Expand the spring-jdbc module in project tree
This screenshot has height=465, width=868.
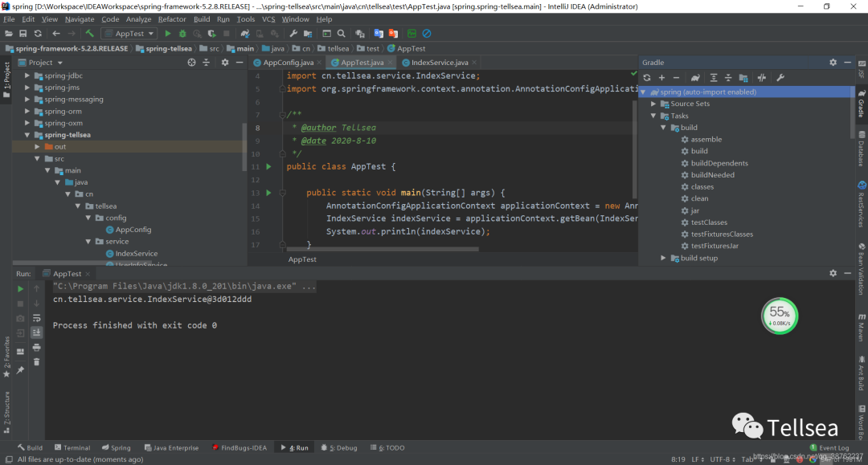[x=27, y=75]
